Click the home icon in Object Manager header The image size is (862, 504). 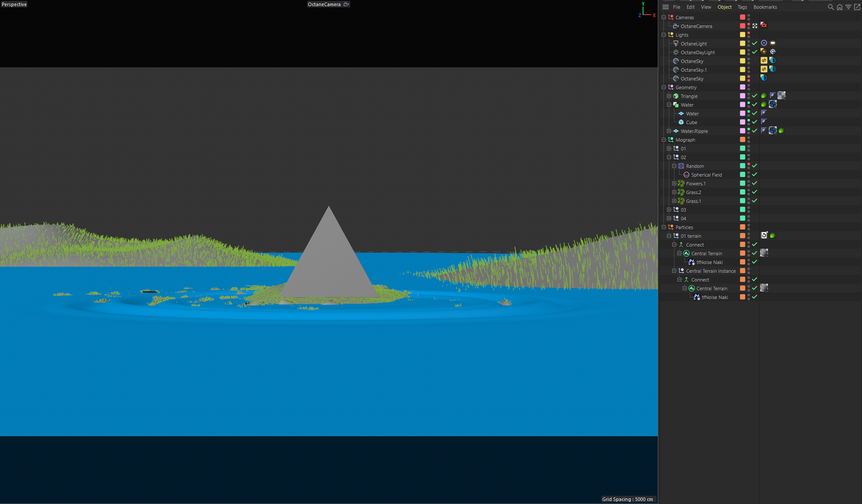tap(840, 7)
